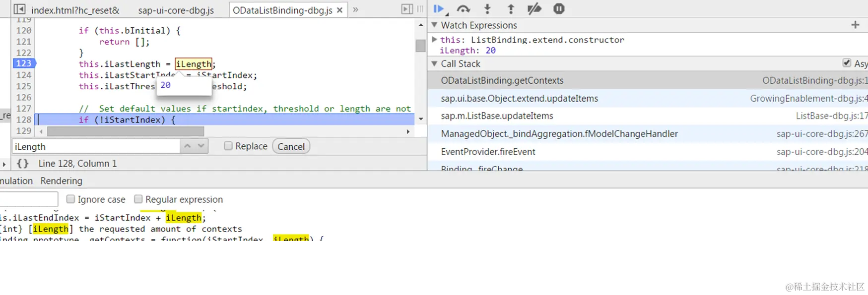
Task: Collapse the Call Stack section
Action: click(x=434, y=63)
